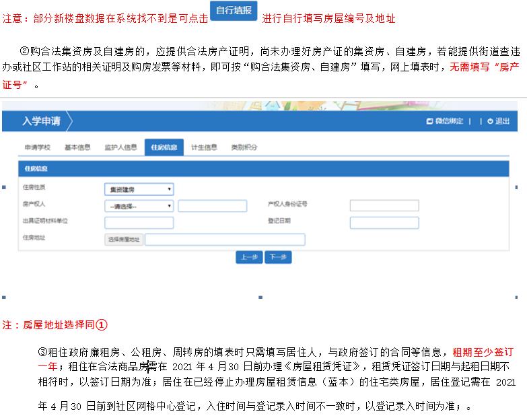
Task: Click the 登记日期 input field
Action: click(x=384, y=223)
